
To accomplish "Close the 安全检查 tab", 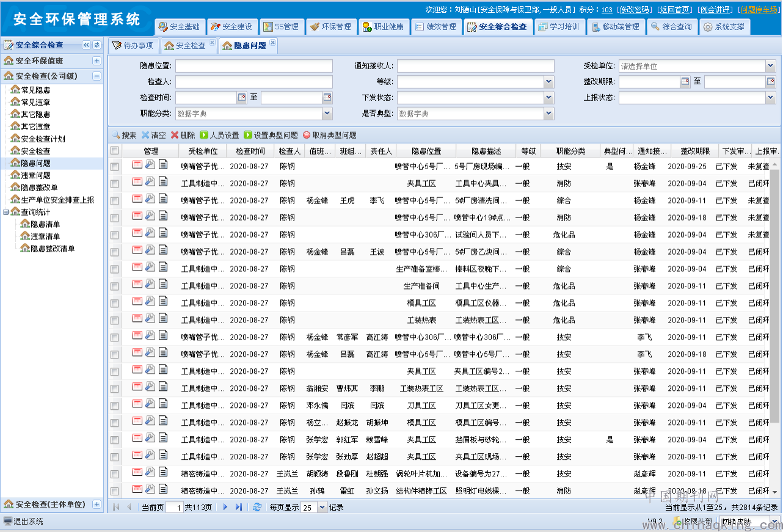I will tap(212, 42).
